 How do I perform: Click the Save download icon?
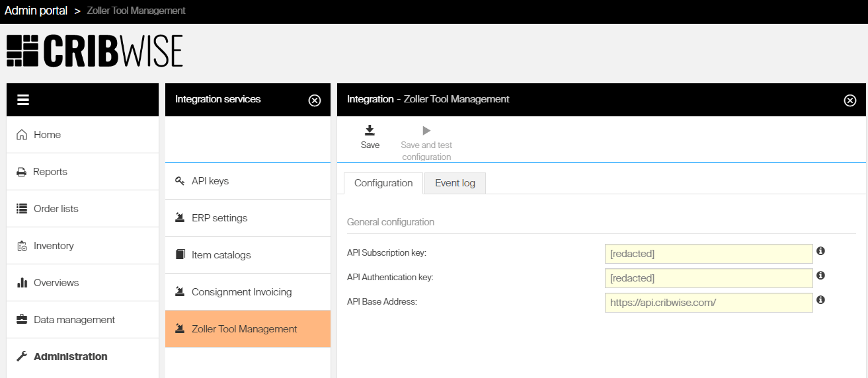click(x=370, y=130)
